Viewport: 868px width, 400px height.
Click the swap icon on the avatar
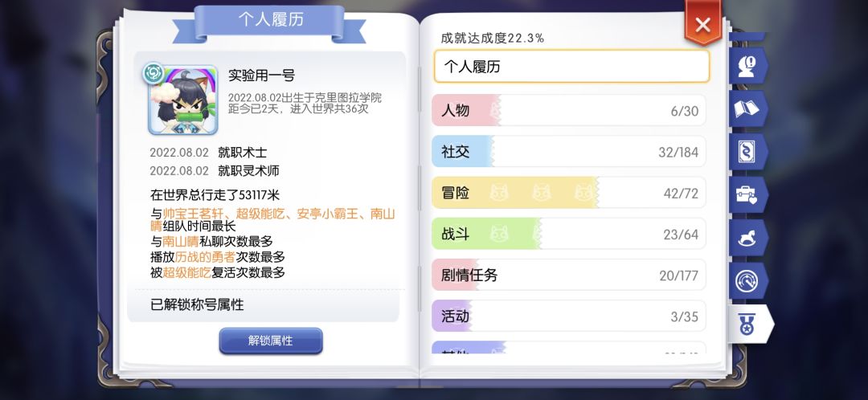[153, 74]
